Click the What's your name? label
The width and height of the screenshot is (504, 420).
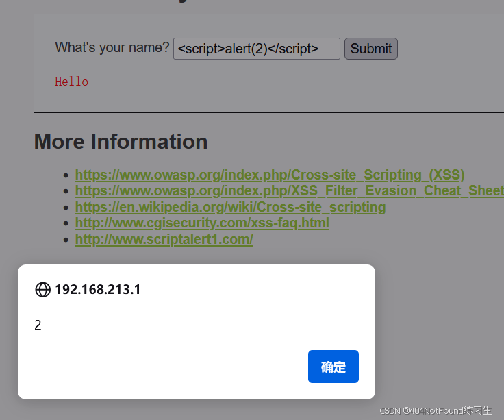(112, 47)
